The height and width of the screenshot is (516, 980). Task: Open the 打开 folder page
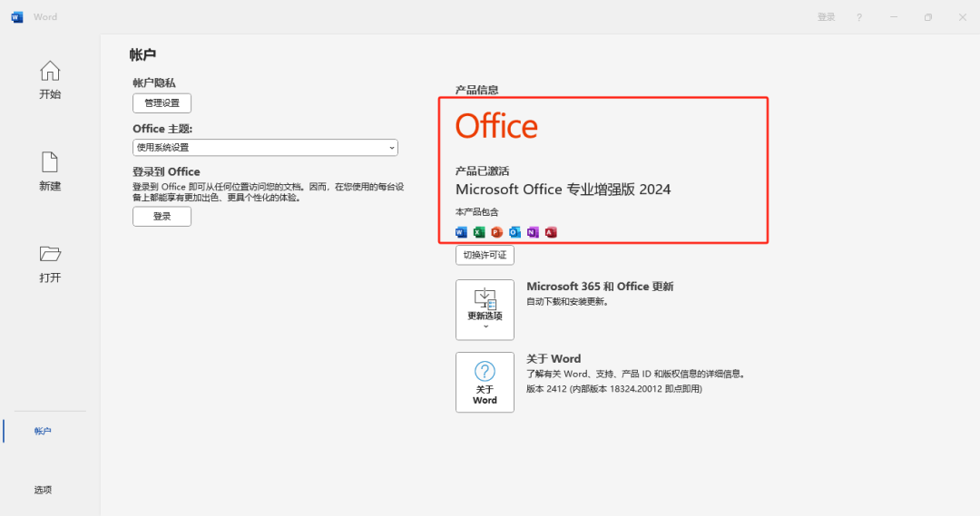50,264
